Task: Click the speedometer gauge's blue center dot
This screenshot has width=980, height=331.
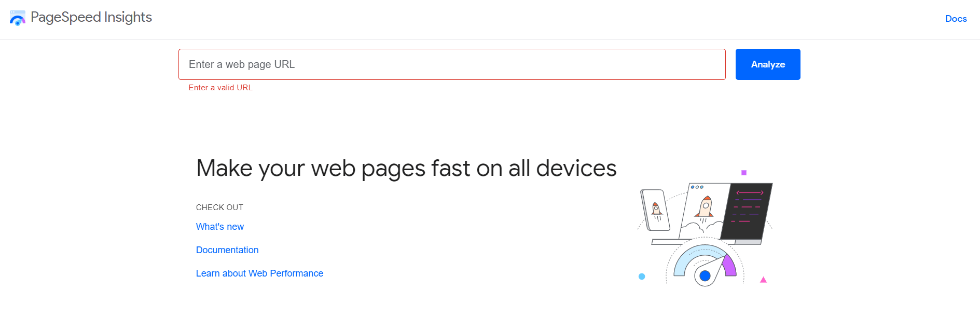Action: 705,276
